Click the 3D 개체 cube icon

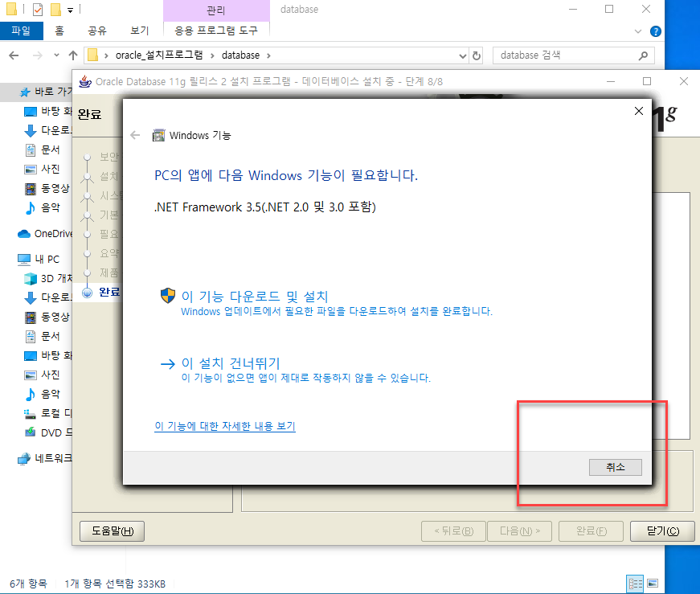[31, 279]
